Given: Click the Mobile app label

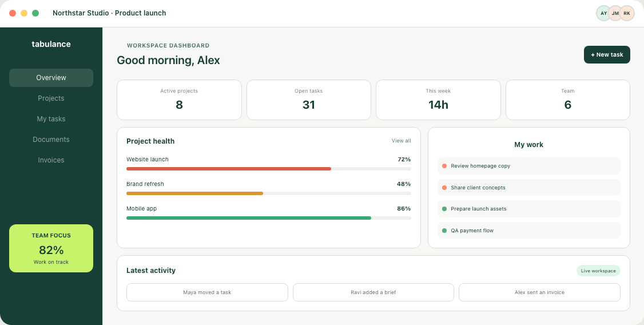Looking at the screenshot, I should [x=141, y=209].
